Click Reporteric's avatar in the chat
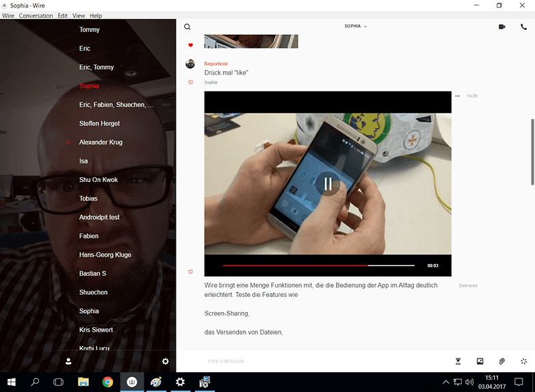 [x=190, y=64]
